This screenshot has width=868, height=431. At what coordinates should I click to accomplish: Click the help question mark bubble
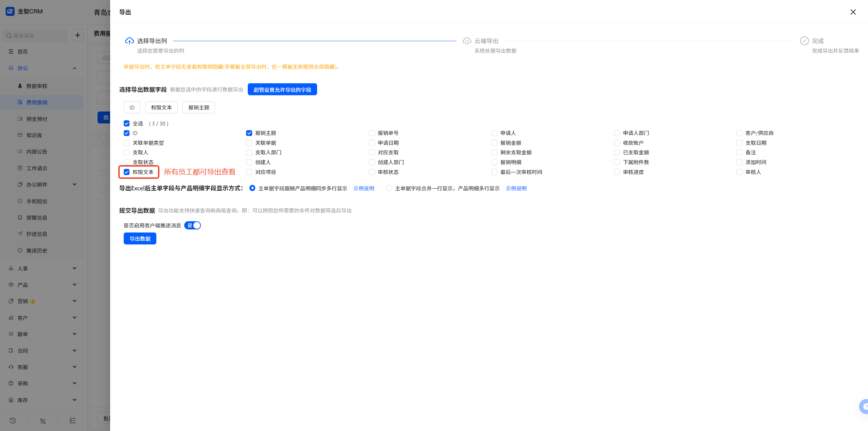pos(865,406)
